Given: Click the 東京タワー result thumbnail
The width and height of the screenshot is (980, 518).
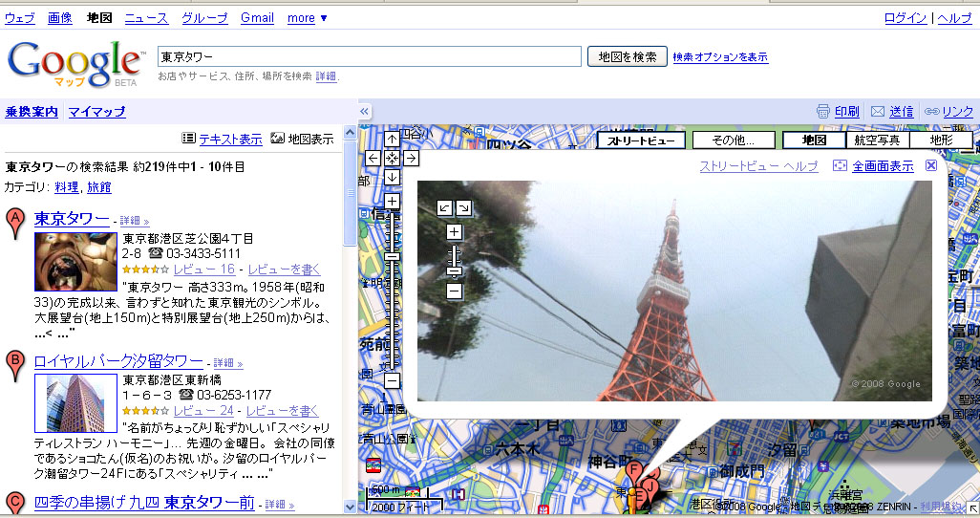Looking at the screenshot, I should pos(75,262).
